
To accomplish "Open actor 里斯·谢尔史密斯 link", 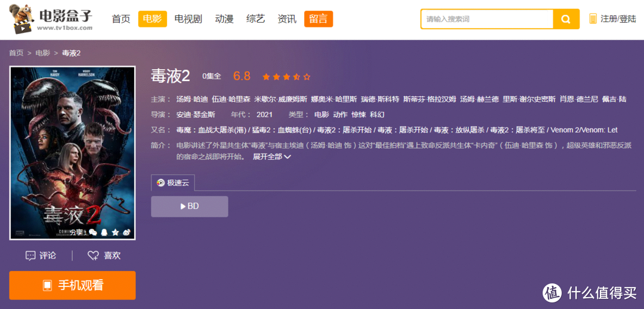I will coord(529,99).
